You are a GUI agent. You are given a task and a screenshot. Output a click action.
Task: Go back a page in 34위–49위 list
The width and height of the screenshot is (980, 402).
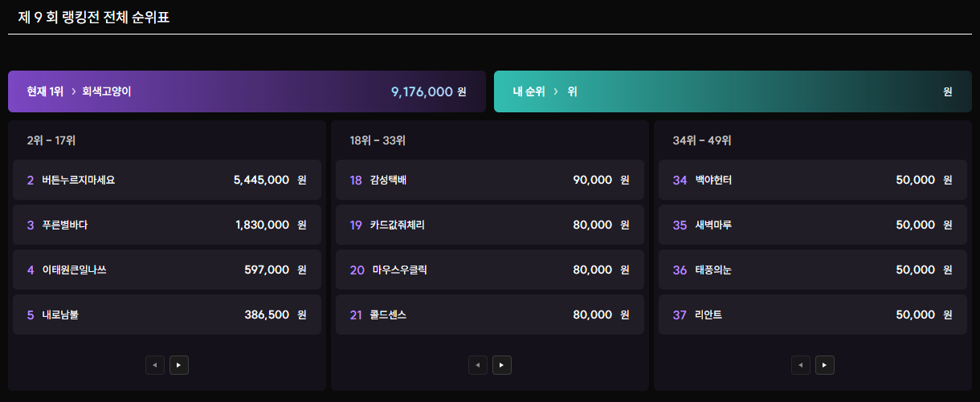point(801,365)
